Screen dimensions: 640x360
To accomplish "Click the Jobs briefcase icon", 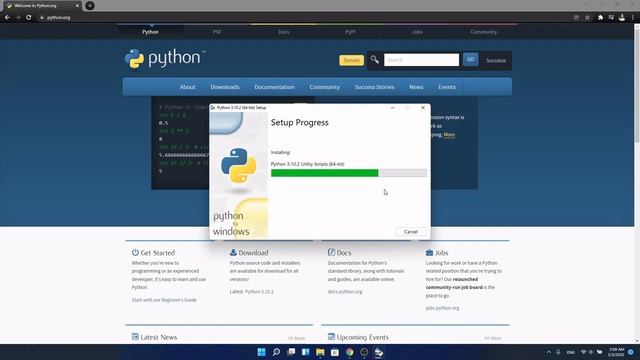I will point(429,253).
